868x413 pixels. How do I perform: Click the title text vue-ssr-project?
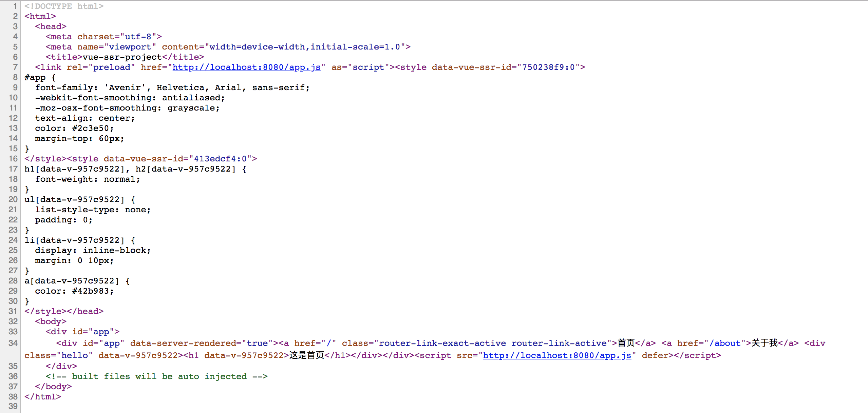(122, 57)
